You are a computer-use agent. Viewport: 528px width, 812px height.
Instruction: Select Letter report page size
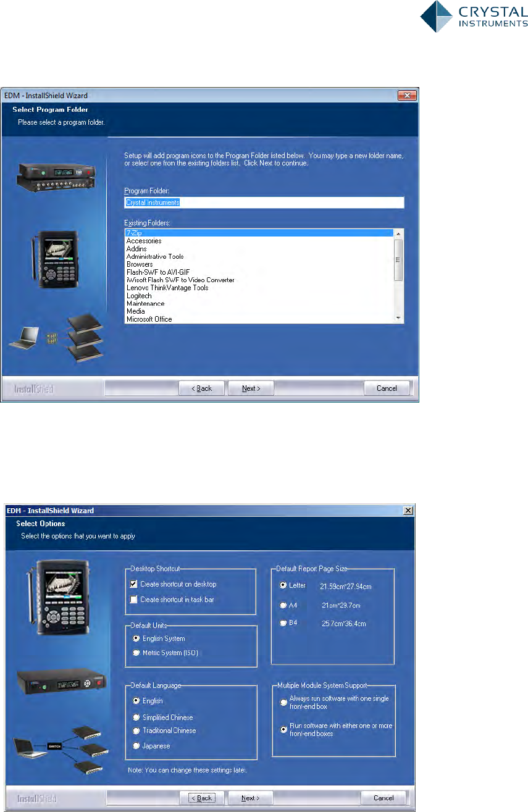click(x=283, y=584)
